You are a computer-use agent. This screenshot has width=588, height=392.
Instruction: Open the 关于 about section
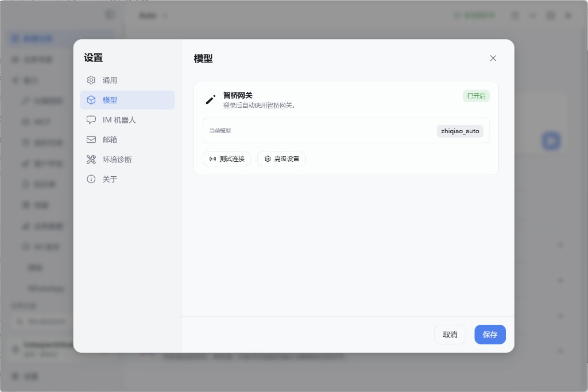tap(127, 179)
